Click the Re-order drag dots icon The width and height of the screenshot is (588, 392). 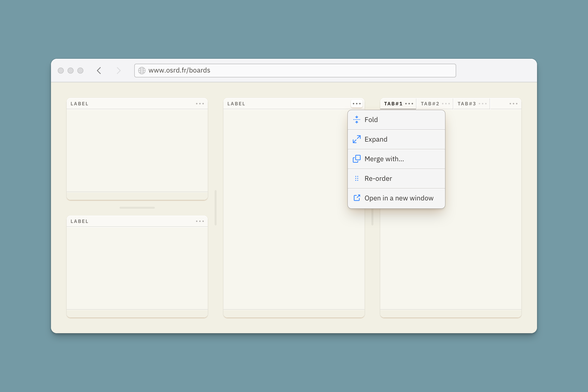(356, 179)
